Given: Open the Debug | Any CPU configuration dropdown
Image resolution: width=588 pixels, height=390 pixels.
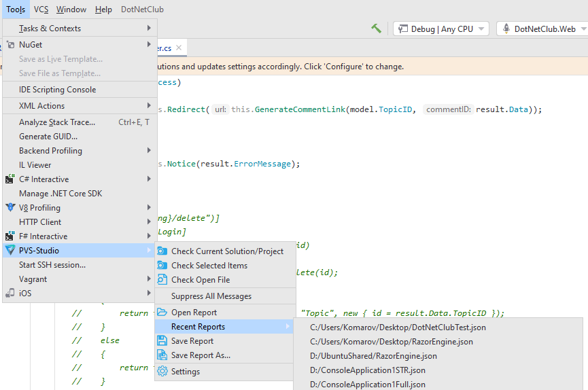Looking at the screenshot, I should pos(440,29).
